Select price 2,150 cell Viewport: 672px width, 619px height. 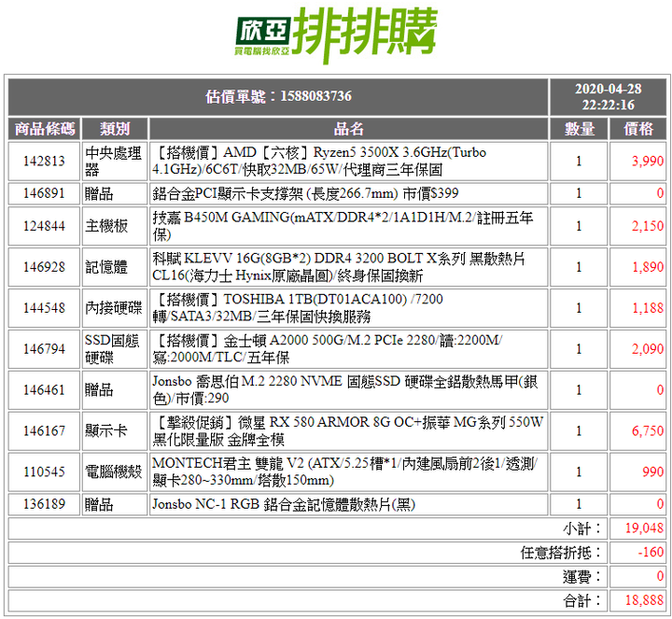(638, 226)
